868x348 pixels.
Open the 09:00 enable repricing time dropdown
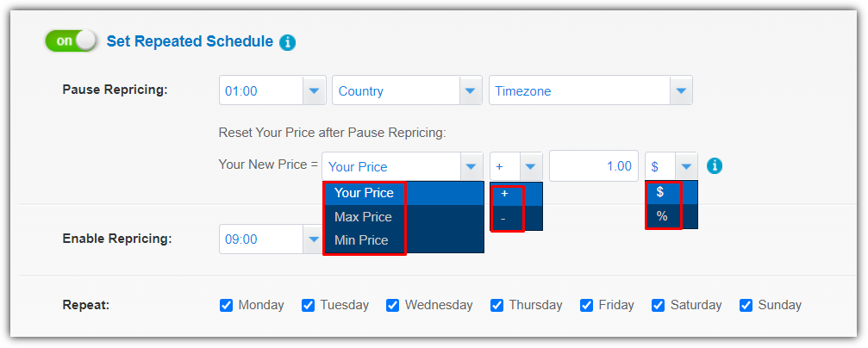(313, 239)
